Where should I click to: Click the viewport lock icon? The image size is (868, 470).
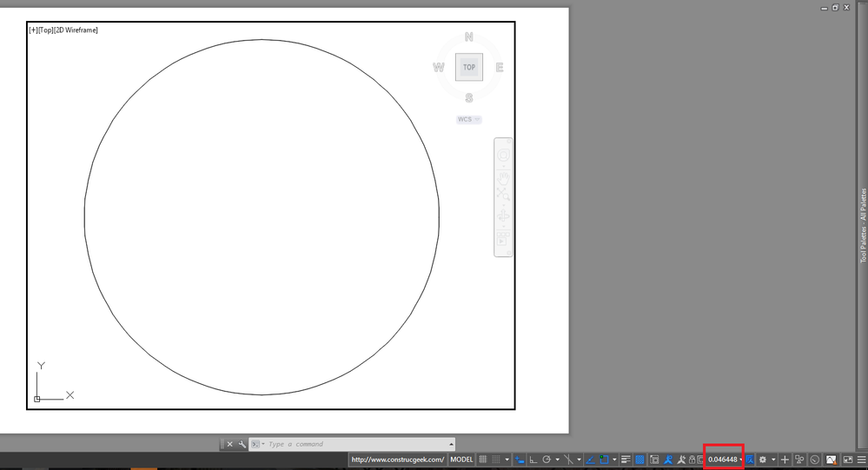click(692, 460)
